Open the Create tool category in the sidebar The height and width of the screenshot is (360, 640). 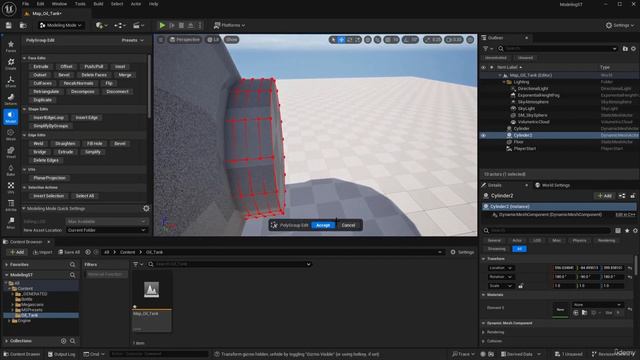click(11, 64)
